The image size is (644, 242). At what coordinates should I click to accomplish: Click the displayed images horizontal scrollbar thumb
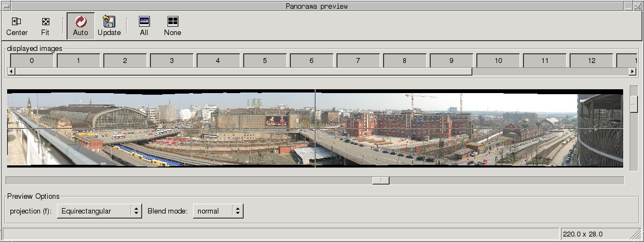point(243,71)
